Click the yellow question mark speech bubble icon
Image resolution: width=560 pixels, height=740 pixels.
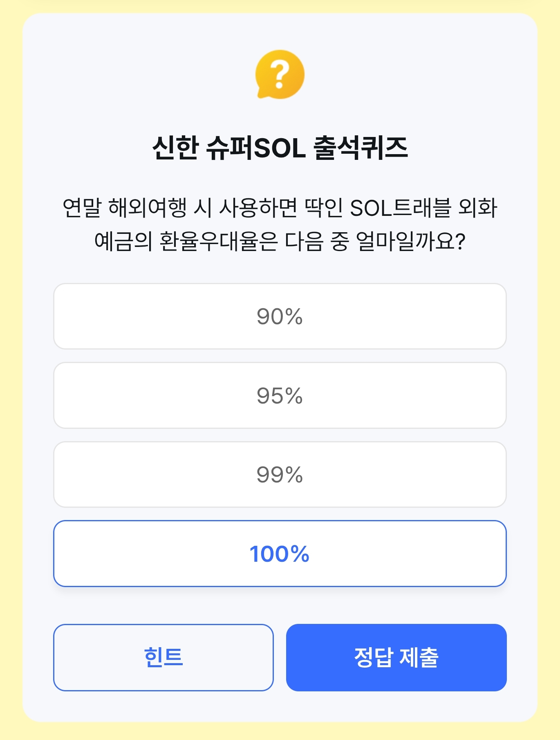click(280, 74)
